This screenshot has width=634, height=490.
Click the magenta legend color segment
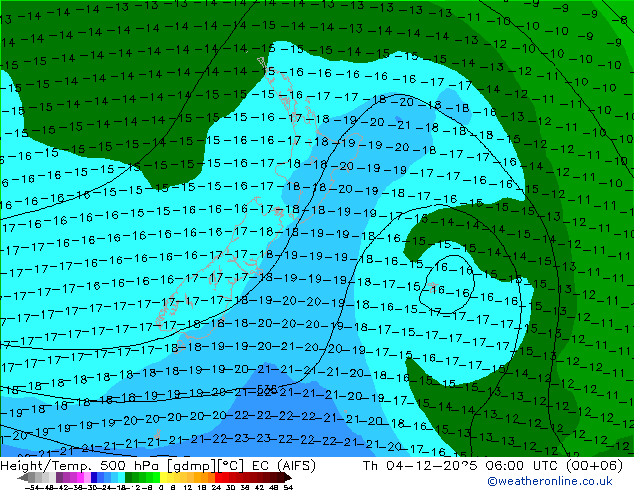click(80, 478)
